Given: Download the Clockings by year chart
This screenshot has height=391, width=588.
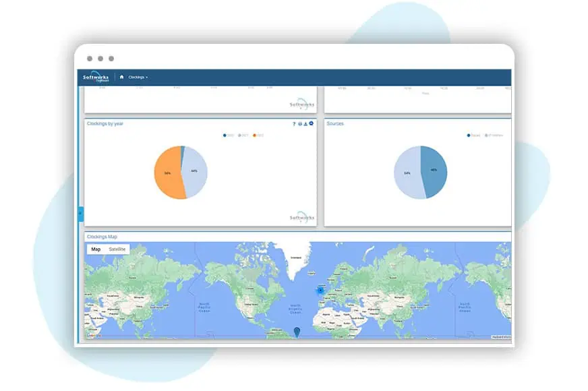Looking at the screenshot, I should 305,124.
